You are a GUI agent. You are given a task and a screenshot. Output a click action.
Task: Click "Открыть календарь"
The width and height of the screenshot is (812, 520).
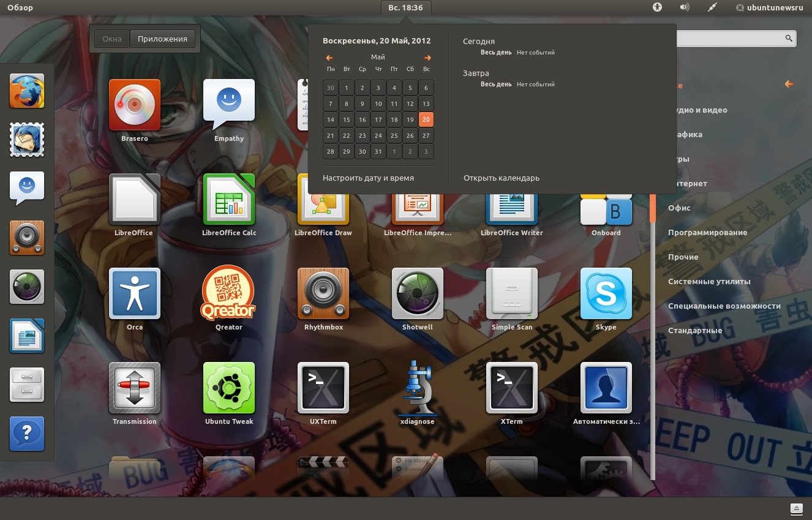[502, 178]
